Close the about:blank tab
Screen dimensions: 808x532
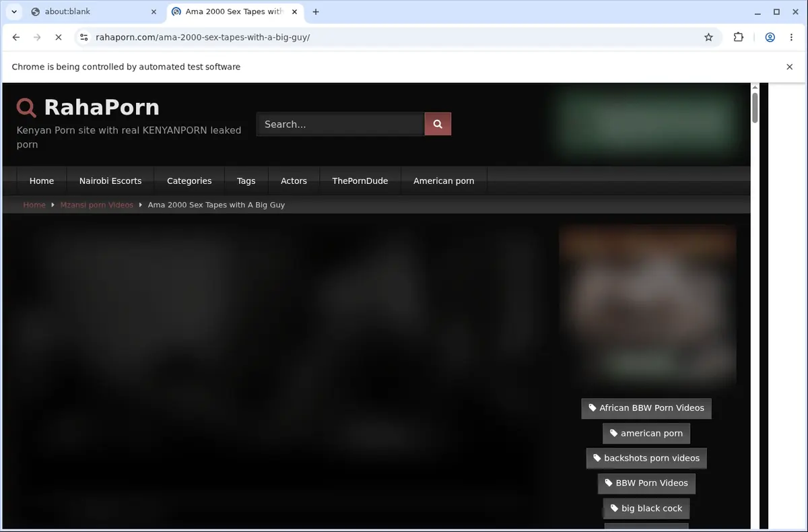click(x=153, y=11)
